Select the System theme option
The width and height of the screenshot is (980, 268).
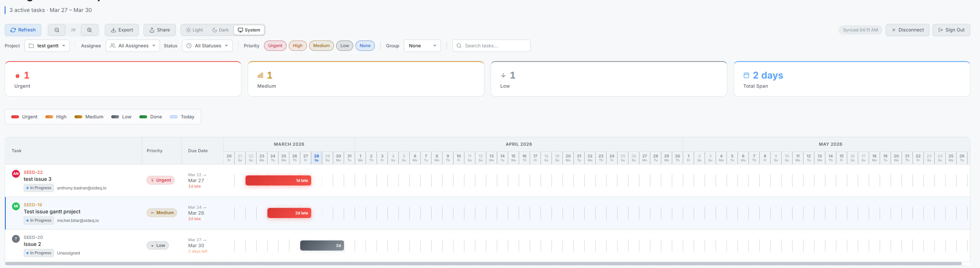point(249,30)
